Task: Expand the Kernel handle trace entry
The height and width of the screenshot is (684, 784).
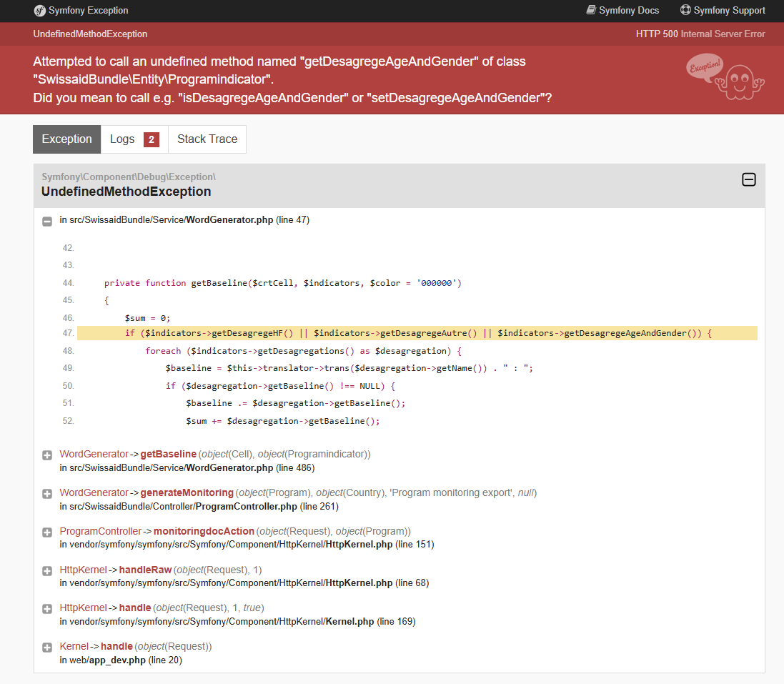Action: tap(47, 647)
